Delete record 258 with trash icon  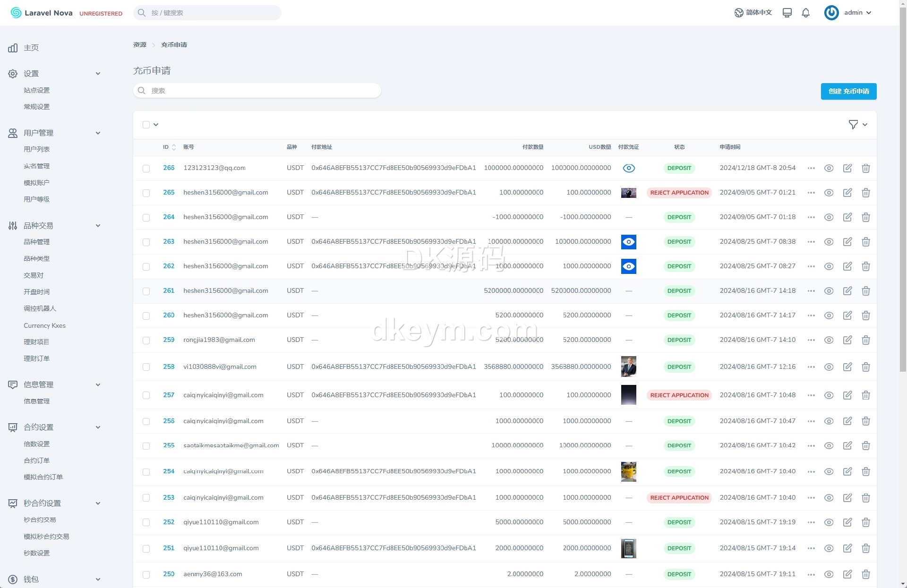pyautogui.click(x=865, y=367)
